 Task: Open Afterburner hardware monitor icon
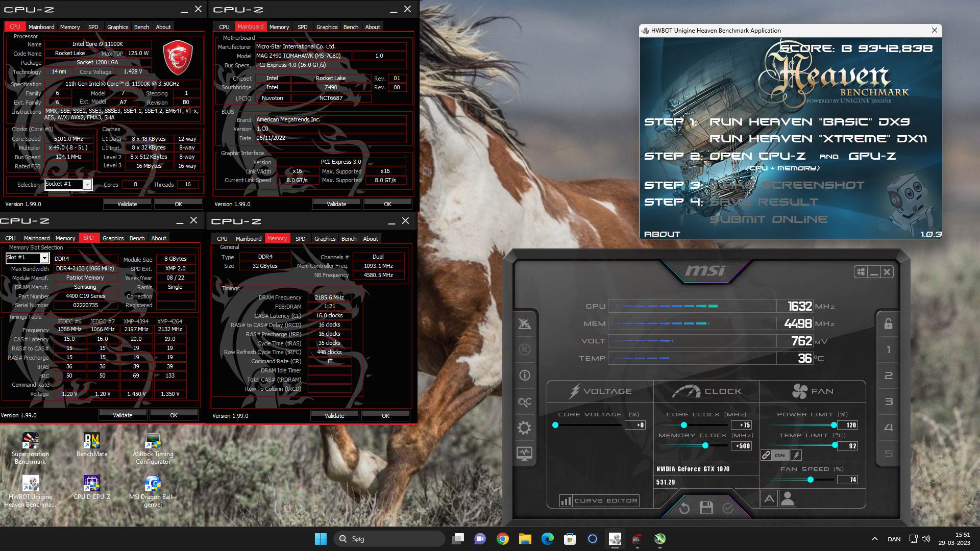click(524, 453)
